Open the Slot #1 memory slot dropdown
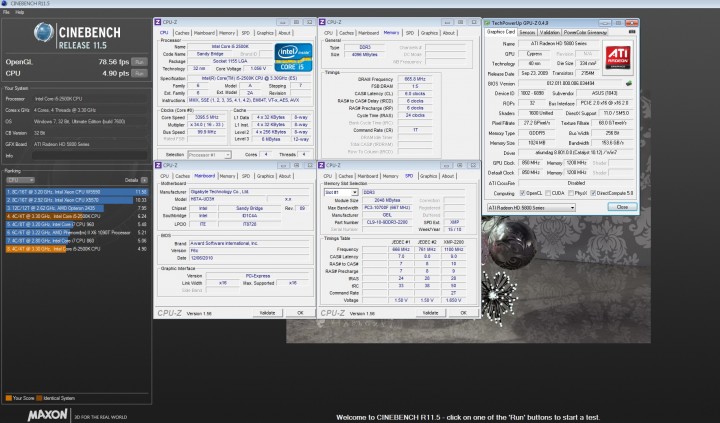 (x=341, y=192)
